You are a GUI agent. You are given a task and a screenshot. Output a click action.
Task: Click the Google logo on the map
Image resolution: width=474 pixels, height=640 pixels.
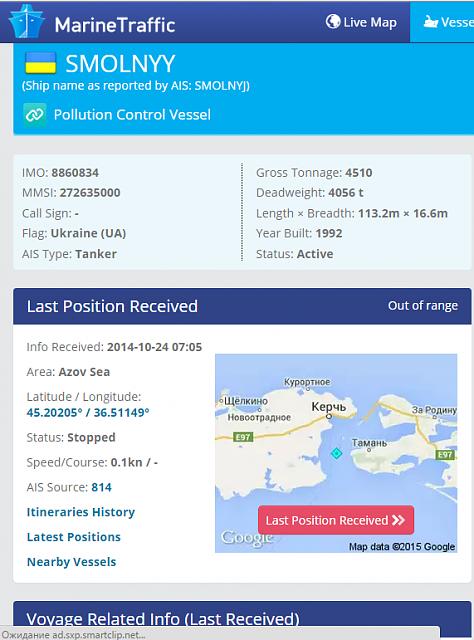(x=246, y=538)
